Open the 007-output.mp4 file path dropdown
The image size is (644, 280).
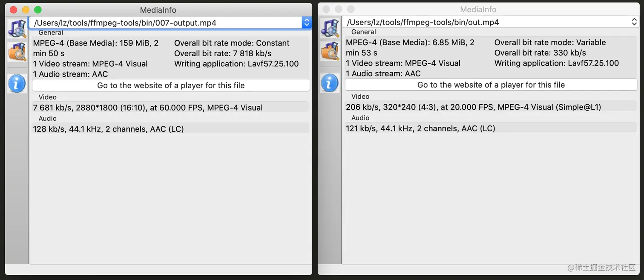[307, 23]
